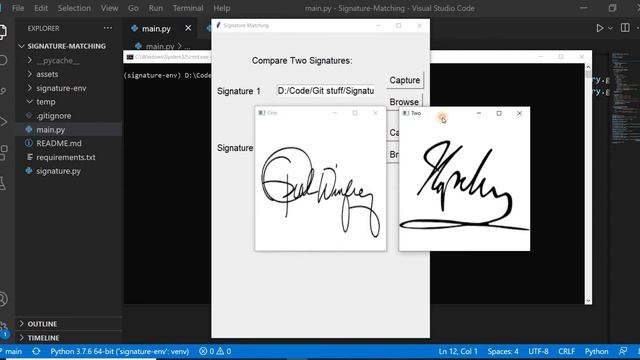Click the code minimap in the editor
The height and width of the screenshot is (360, 640).
click(x=625, y=97)
